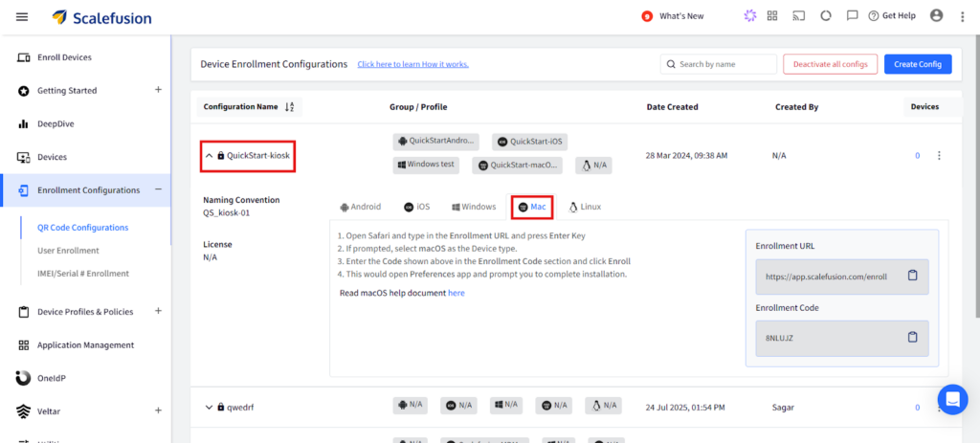Open What's New announcements
The image size is (980, 443).
[673, 16]
